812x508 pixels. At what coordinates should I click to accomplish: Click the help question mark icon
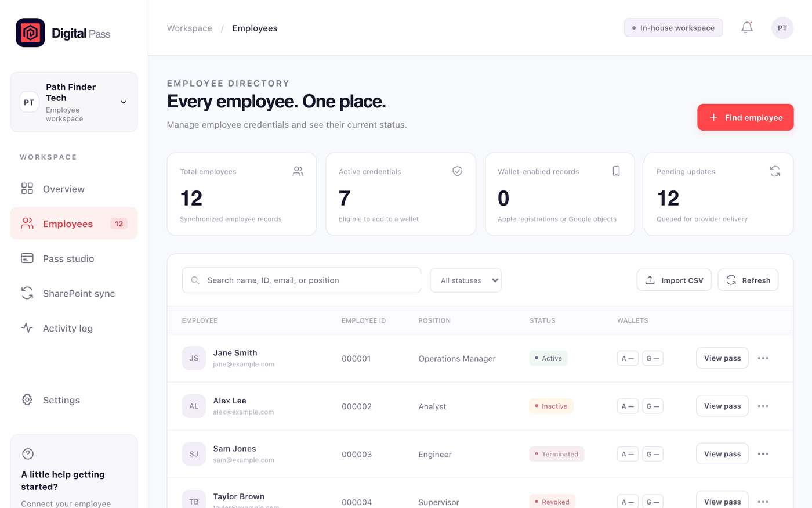click(28, 454)
